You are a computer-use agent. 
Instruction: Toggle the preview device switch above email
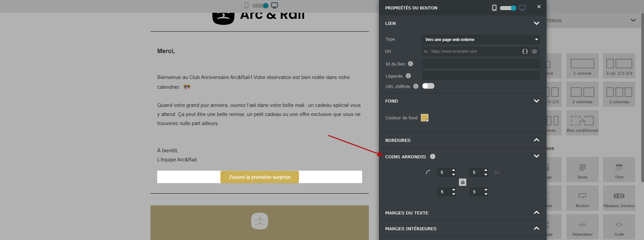(261, 5)
